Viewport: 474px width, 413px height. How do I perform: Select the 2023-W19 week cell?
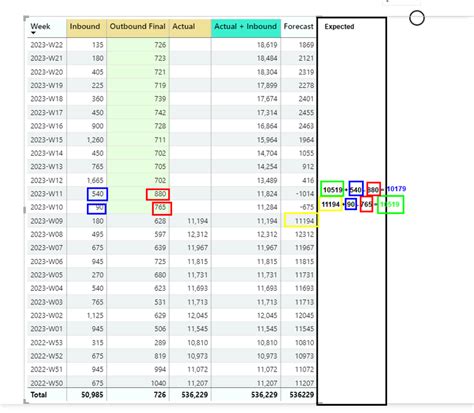46,85
